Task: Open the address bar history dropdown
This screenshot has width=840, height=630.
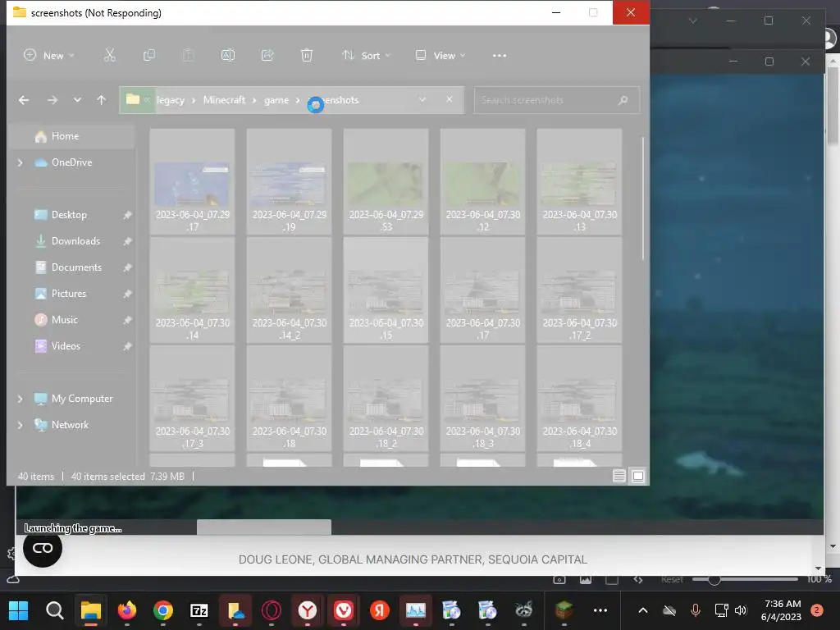Action: click(x=422, y=99)
